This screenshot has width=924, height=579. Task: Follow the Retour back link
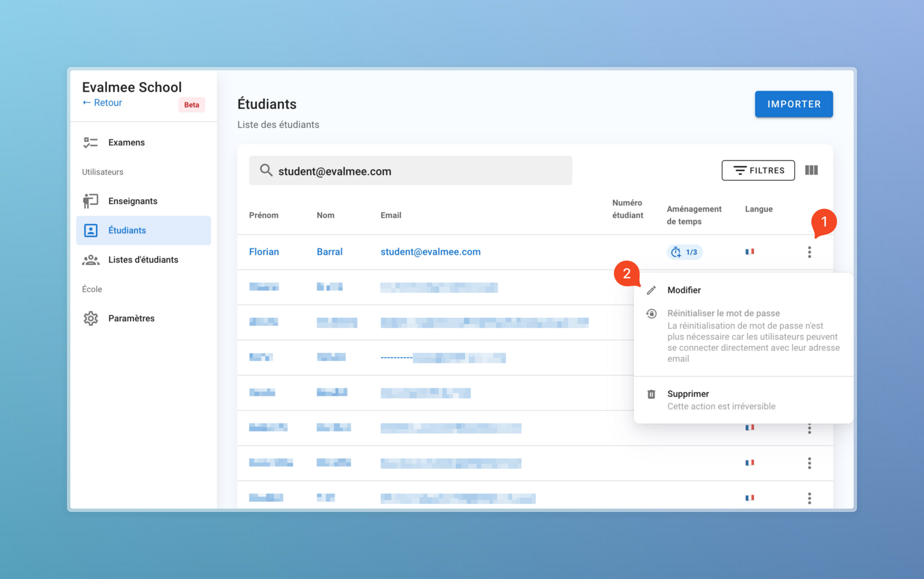103,103
